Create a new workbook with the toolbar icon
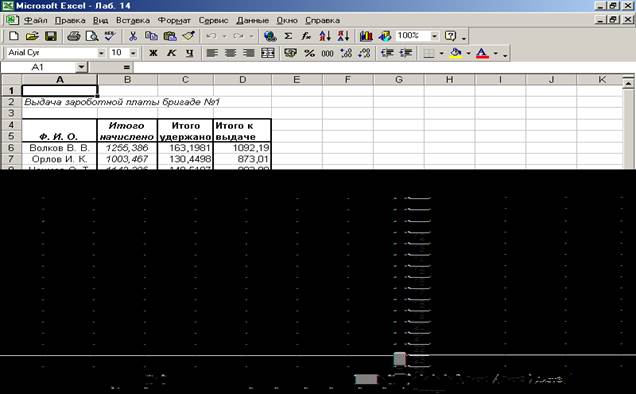Viewport: 636px width, 394px height. click(x=13, y=36)
